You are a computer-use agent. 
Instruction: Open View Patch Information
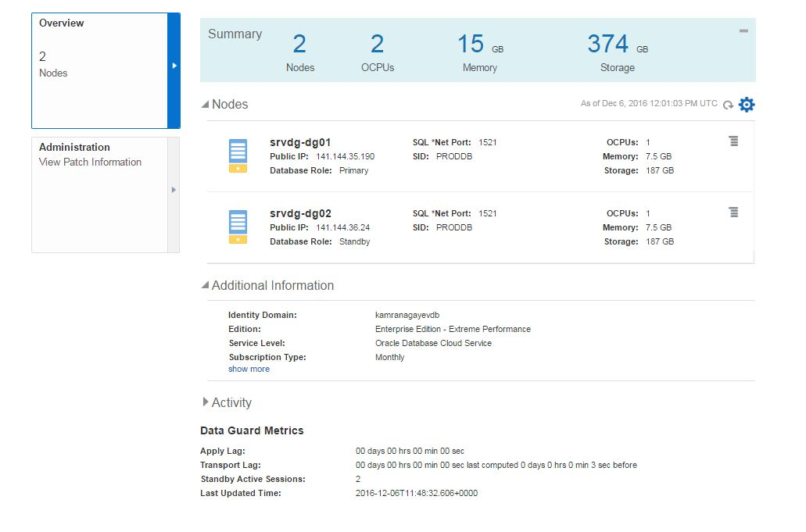tap(90, 162)
